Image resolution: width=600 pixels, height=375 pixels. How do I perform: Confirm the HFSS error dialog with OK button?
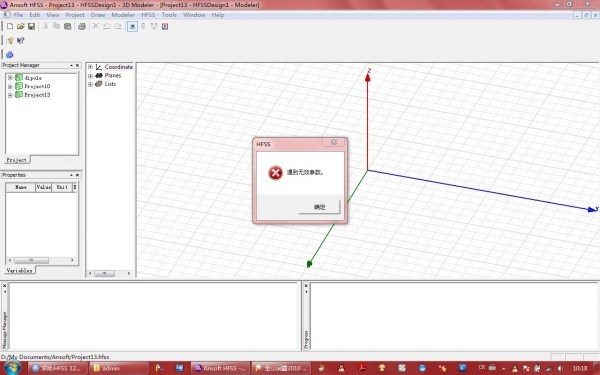tap(319, 207)
